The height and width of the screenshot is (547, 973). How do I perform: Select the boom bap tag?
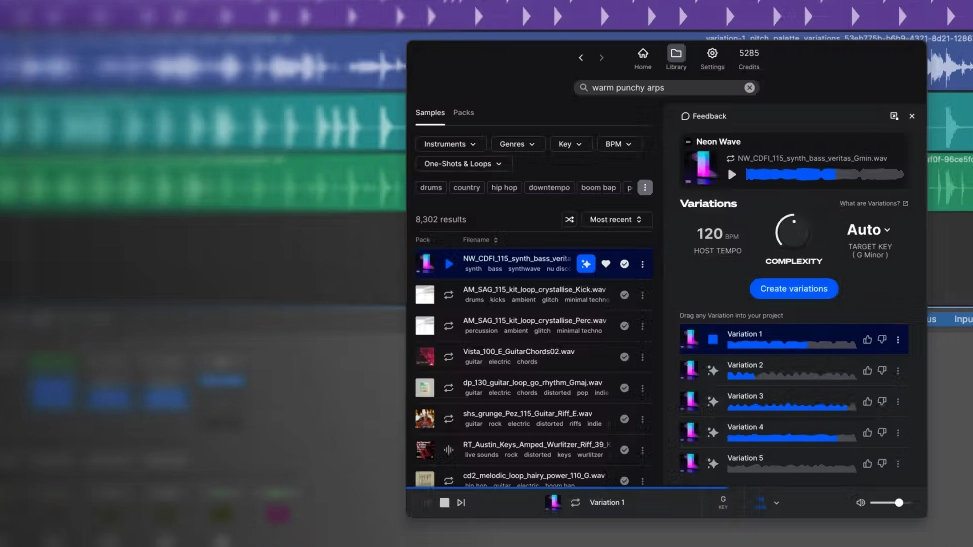[x=598, y=188]
